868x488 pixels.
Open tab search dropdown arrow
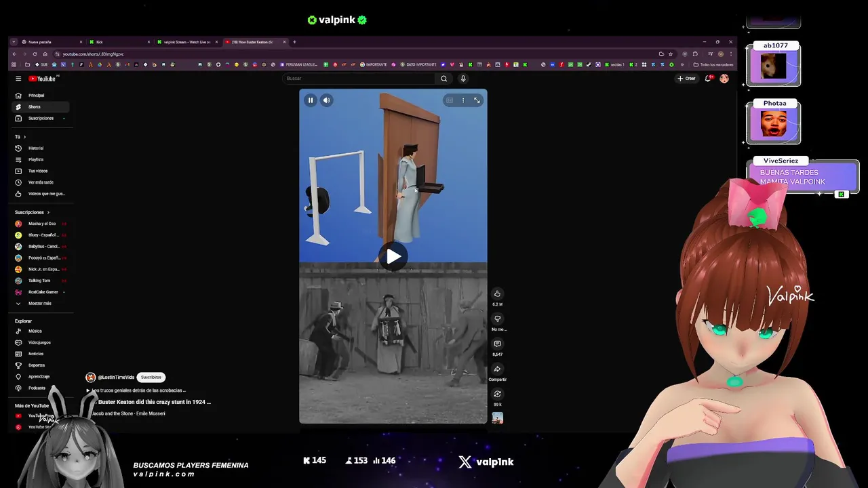point(14,42)
